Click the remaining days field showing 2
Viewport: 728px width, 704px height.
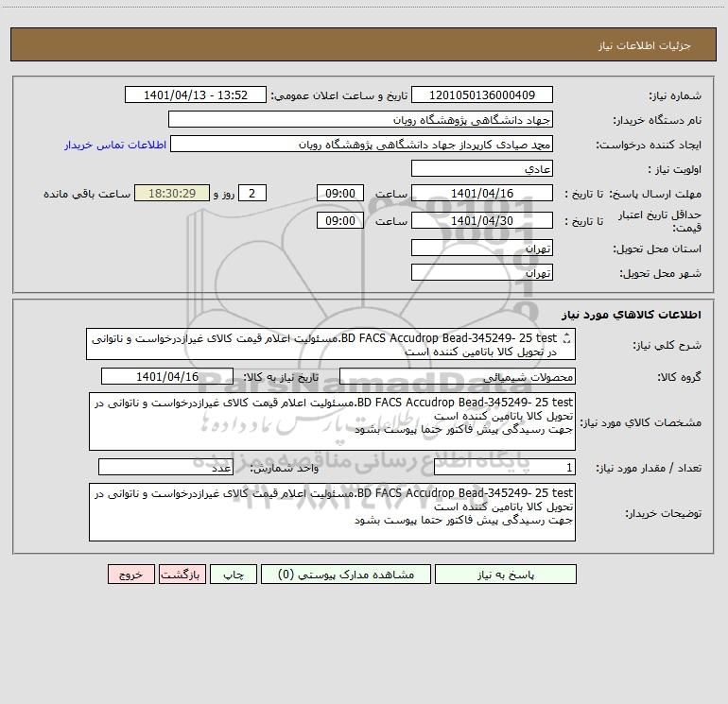click(x=252, y=193)
